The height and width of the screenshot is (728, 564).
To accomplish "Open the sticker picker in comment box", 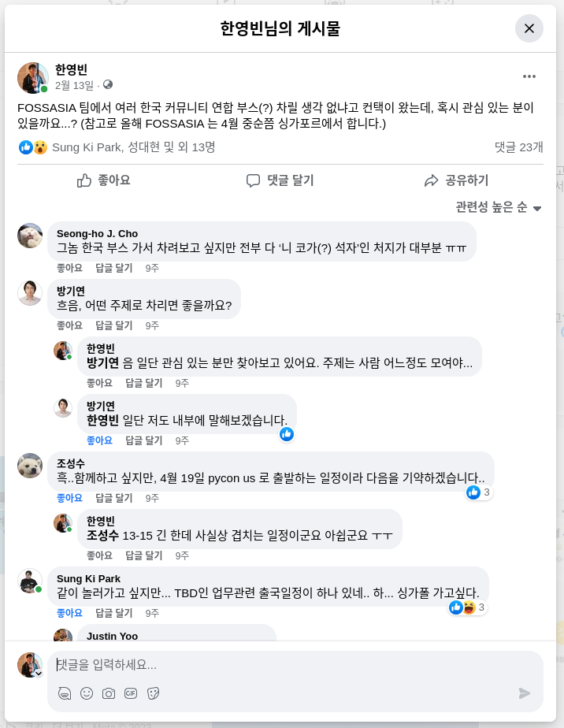I will point(153,693).
